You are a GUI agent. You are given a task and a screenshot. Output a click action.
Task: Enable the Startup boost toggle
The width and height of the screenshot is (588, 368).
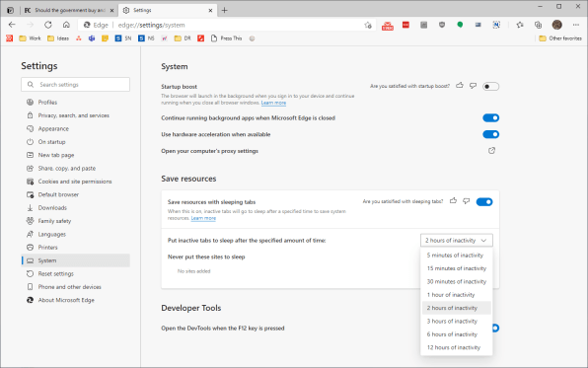point(491,86)
